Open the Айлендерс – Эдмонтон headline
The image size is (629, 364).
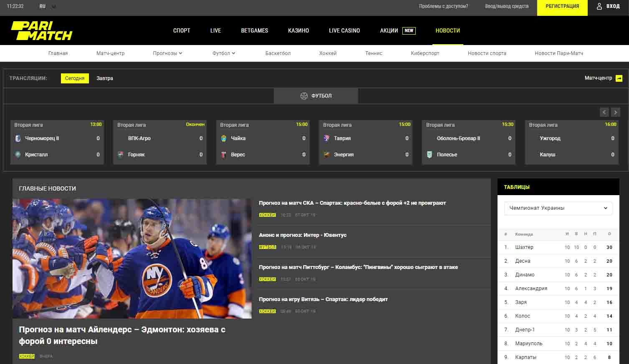pyautogui.click(x=122, y=335)
